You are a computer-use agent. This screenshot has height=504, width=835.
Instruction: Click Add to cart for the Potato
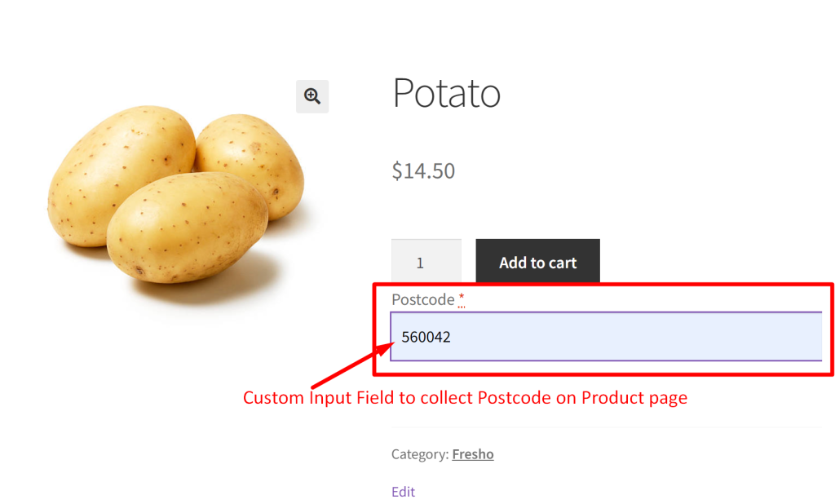pyautogui.click(x=537, y=262)
